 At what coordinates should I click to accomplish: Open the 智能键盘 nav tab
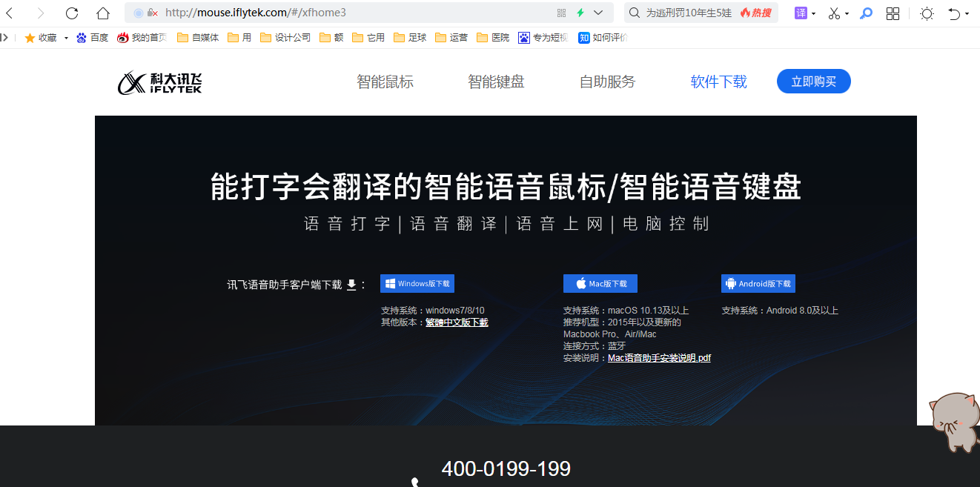click(496, 82)
